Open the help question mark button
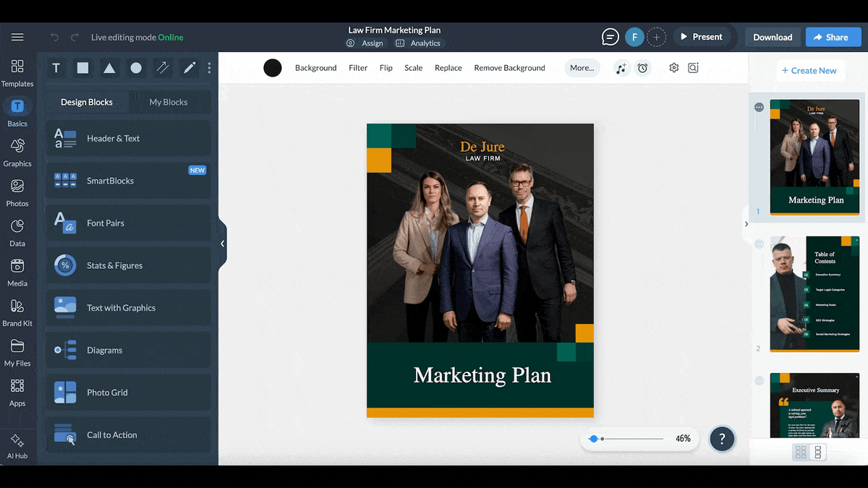This screenshot has width=868, height=488. pyautogui.click(x=722, y=439)
